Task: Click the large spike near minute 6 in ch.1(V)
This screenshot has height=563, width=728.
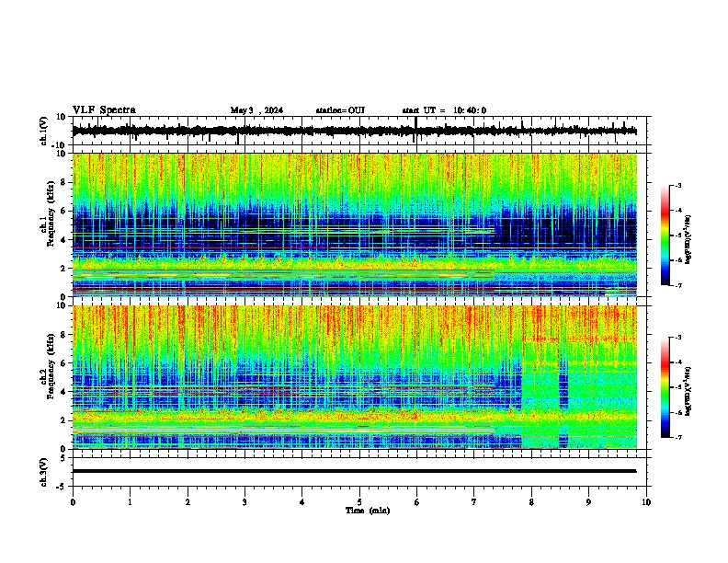Action: click(415, 129)
